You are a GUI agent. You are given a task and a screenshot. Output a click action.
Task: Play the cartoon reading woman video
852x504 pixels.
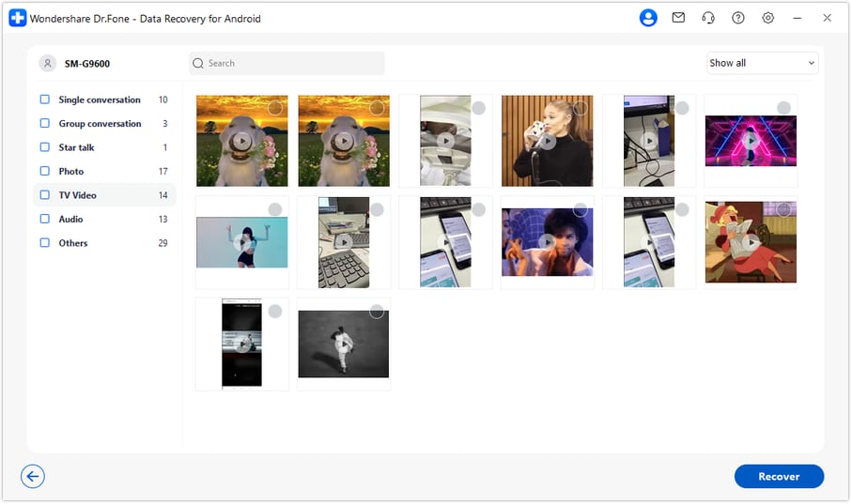pos(751,242)
